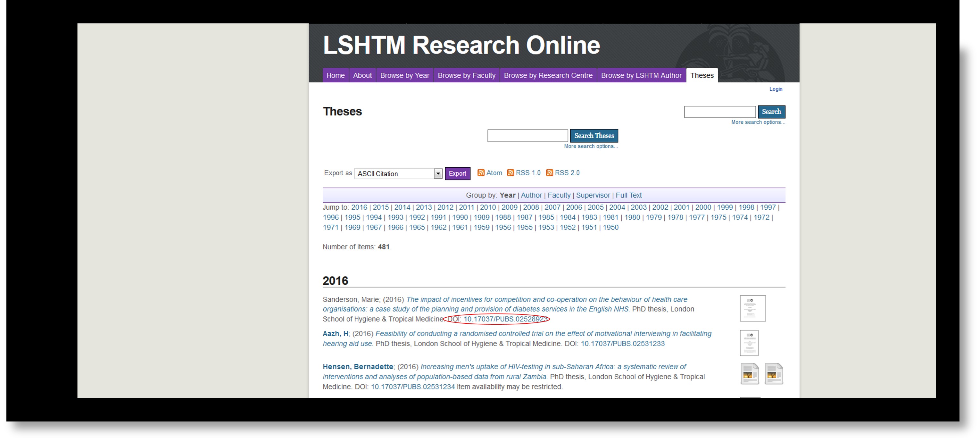The image size is (980, 442).
Task: Open Sanderson thesis document thumbnail
Action: tap(752, 308)
